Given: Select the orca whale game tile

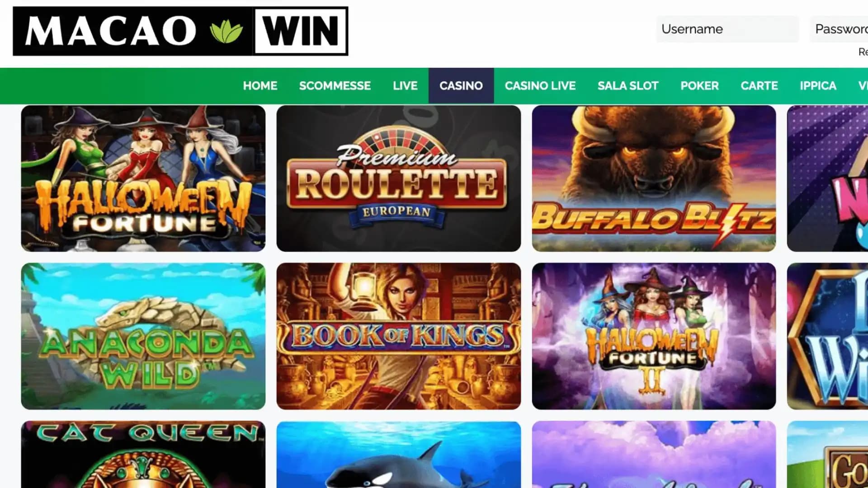Looking at the screenshot, I should click(x=399, y=455).
